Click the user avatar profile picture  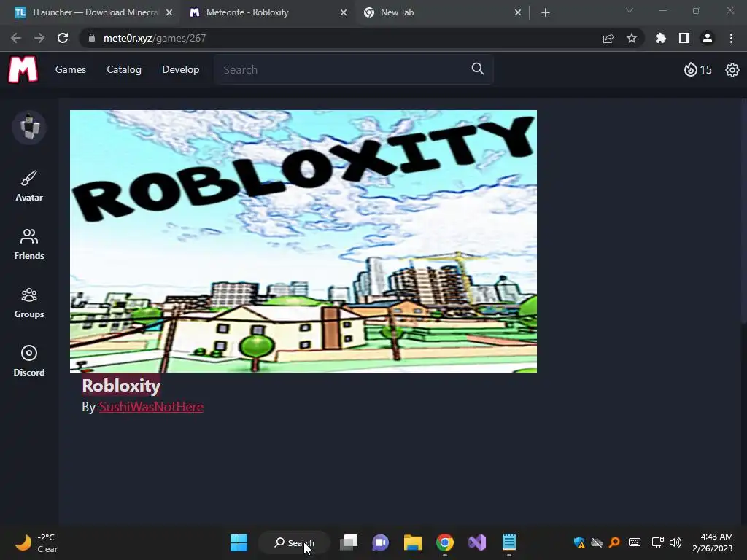point(29,127)
